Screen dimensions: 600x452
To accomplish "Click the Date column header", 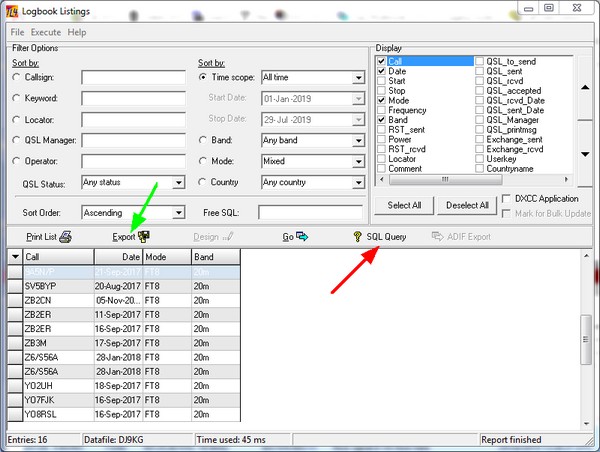I will [118, 257].
